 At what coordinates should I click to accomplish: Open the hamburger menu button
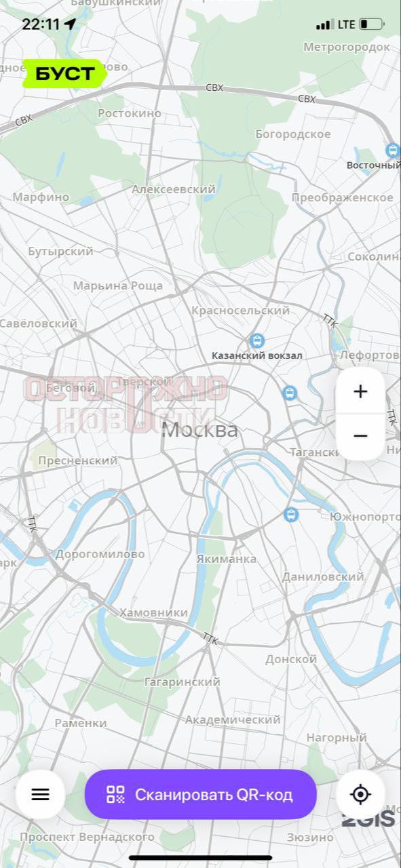(41, 794)
